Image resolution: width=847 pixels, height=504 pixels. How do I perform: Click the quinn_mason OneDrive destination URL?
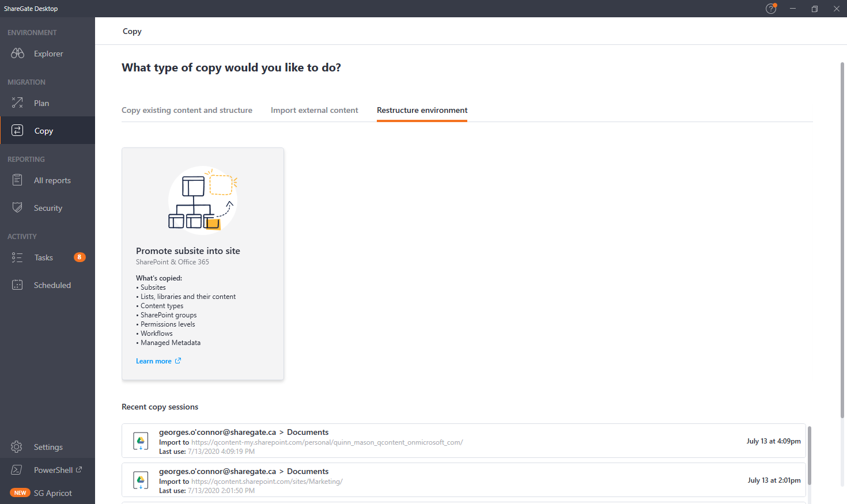(327, 442)
